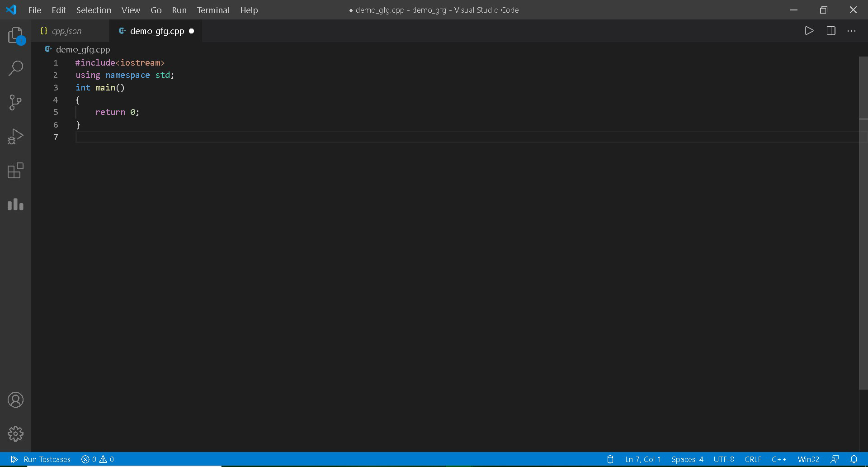
Task: Change end of line sequence CRLF
Action: (x=753, y=459)
